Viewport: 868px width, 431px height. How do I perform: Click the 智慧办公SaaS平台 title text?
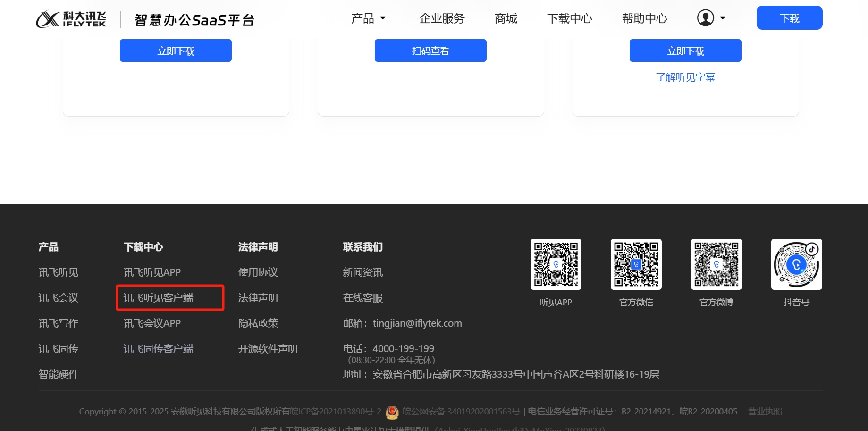194,20
